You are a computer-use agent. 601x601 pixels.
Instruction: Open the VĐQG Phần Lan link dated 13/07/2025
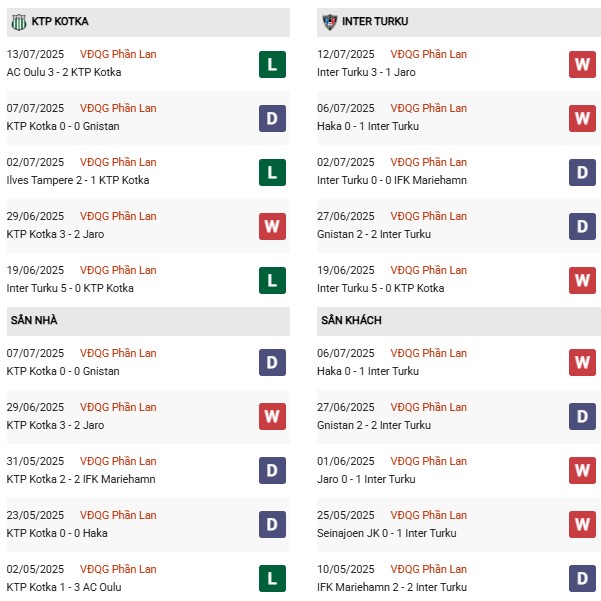(119, 54)
